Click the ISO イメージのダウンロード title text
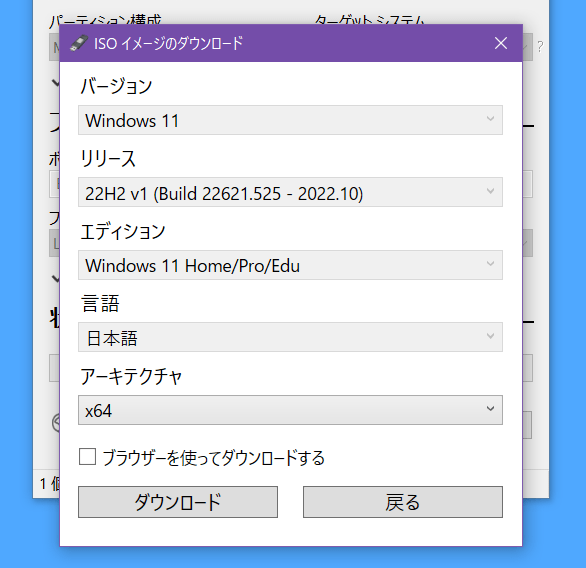 click(x=169, y=43)
